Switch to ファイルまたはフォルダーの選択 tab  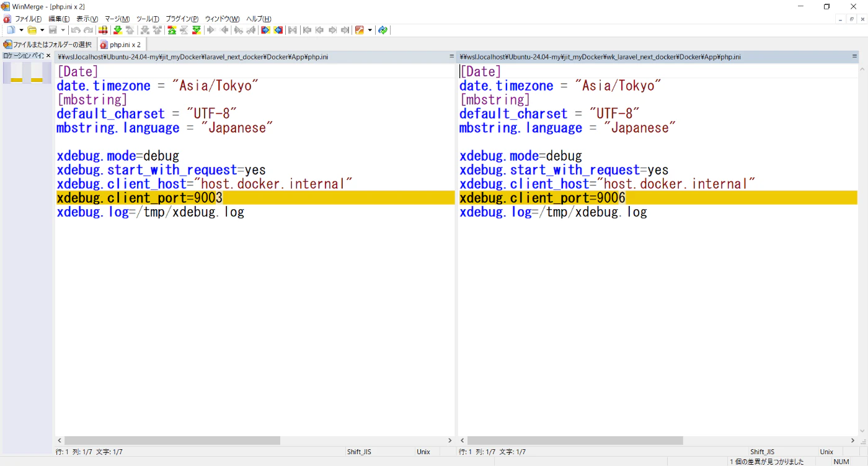(x=48, y=45)
